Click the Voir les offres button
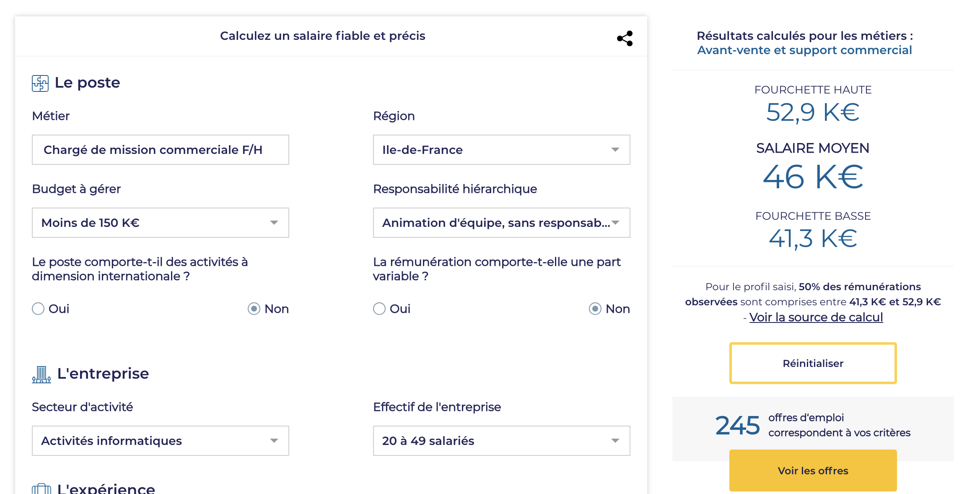980x494 pixels. point(813,471)
